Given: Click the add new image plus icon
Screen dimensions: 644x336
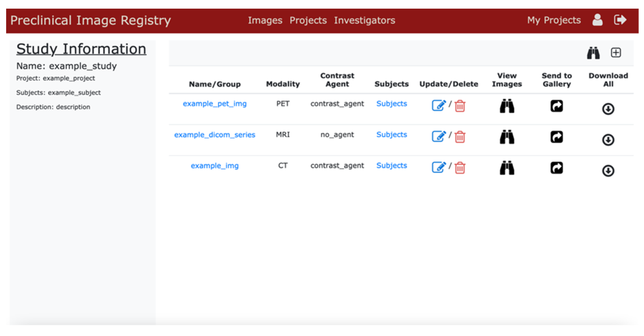Looking at the screenshot, I should [x=616, y=53].
